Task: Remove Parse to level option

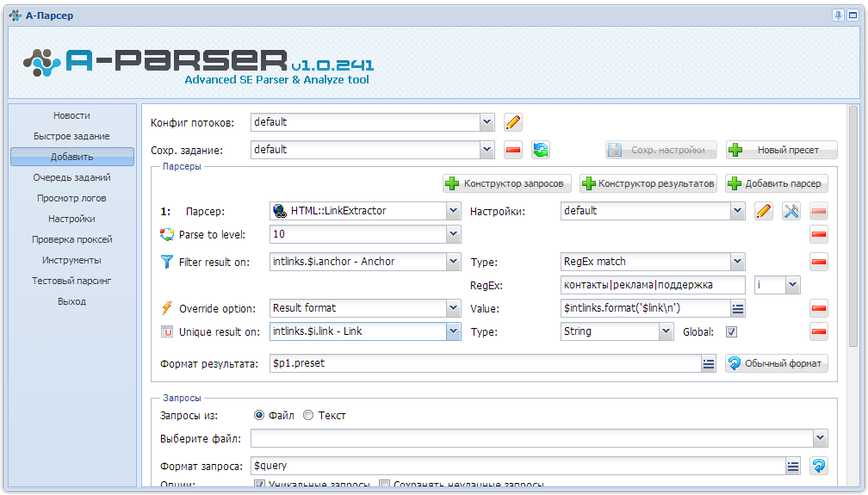Action: (819, 234)
